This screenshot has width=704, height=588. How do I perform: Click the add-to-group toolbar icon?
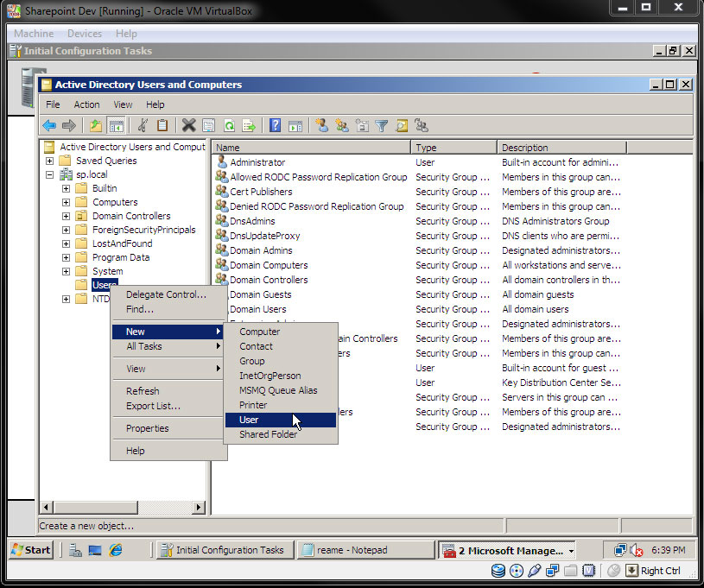point(422,126)
